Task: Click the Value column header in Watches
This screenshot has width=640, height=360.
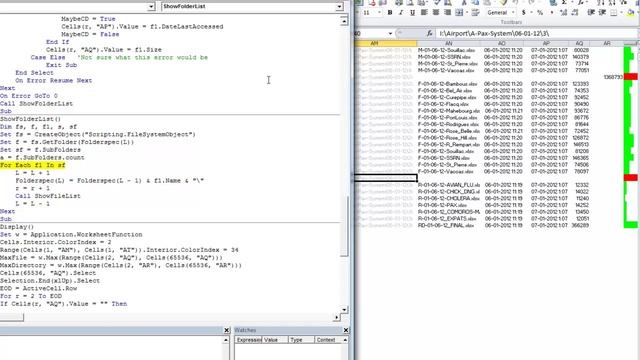Action: (x=275, y=340)
